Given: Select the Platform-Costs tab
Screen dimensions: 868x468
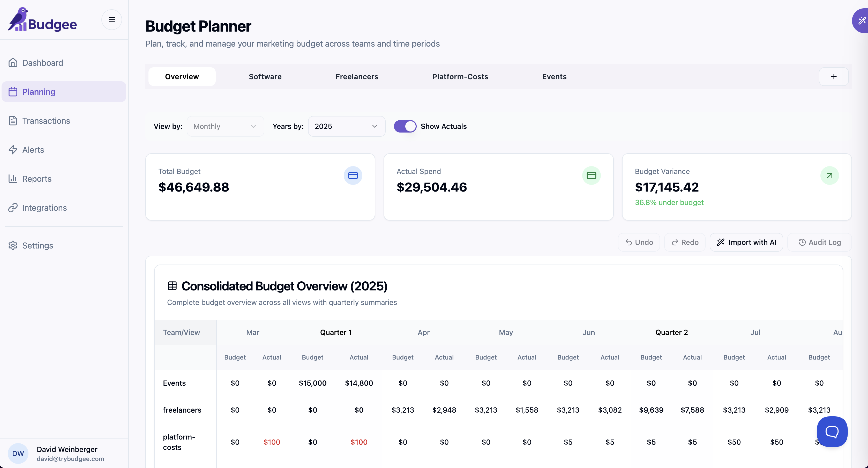Looking at the screenshot, I should click(x=460, y=77).
